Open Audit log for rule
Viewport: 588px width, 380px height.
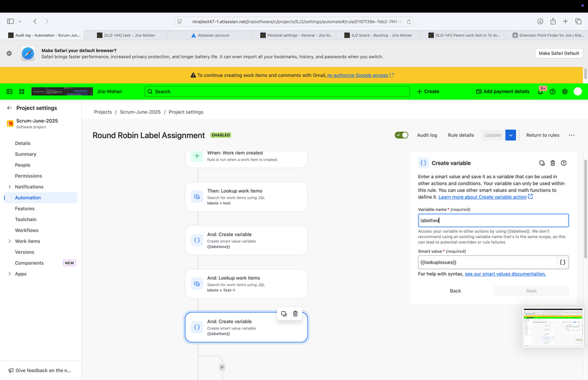click(x=427, y=135)
